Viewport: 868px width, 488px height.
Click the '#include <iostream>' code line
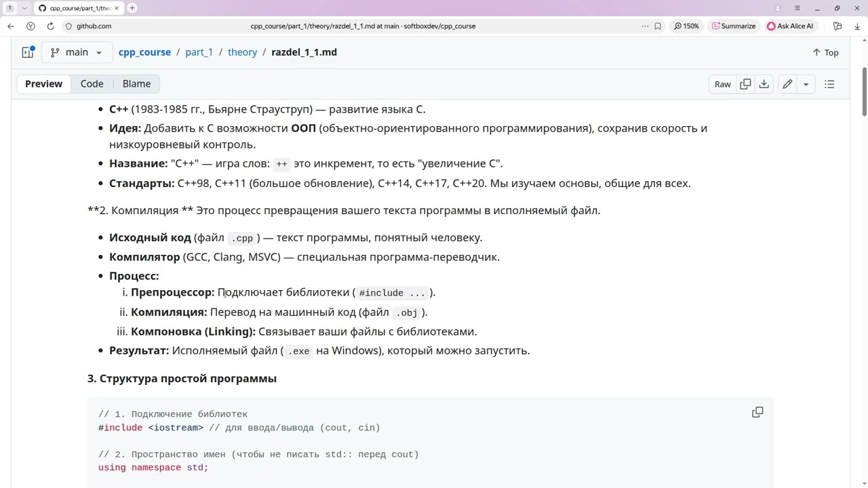tap(151, 428)
